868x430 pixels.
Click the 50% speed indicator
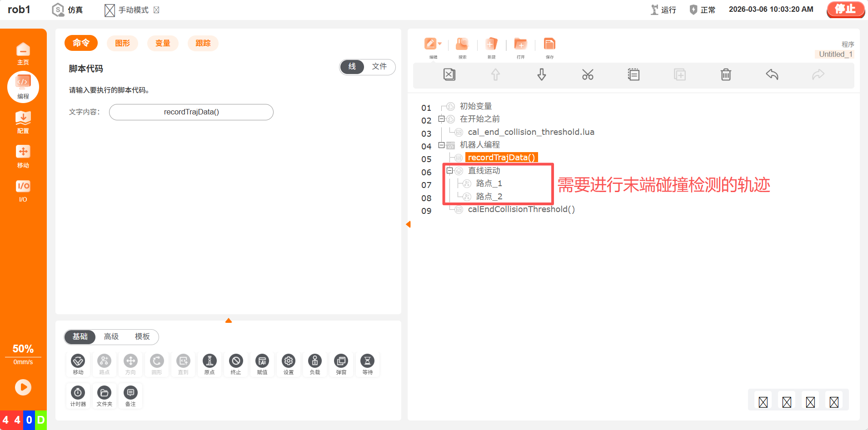click(x=23, y=349)
